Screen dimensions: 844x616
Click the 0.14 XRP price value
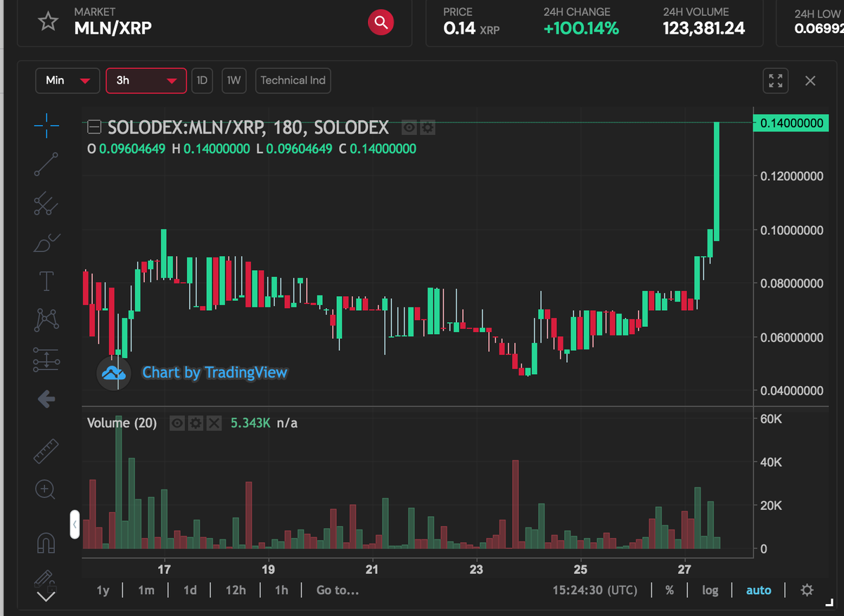pyautogui.click(x=471, y=29)
